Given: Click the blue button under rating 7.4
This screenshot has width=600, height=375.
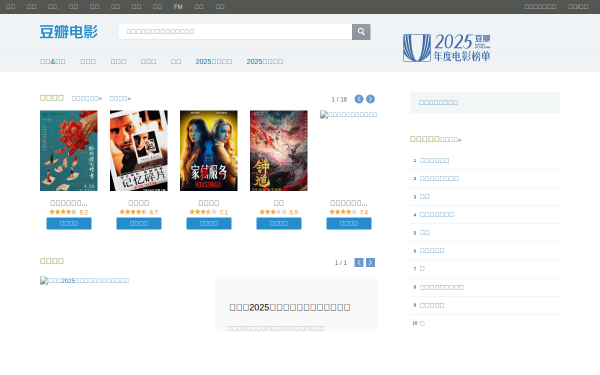Looking at the screenshot, I should click(x=349, y=223).
